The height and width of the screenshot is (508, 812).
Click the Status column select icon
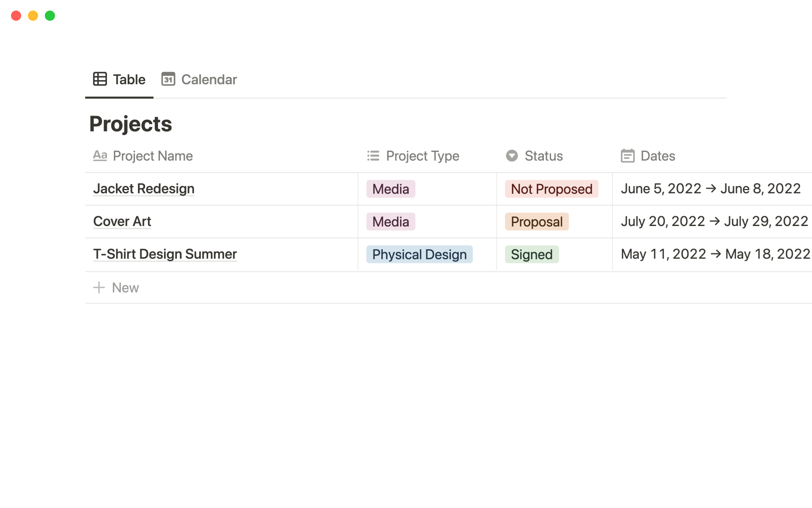click(512, 156)
